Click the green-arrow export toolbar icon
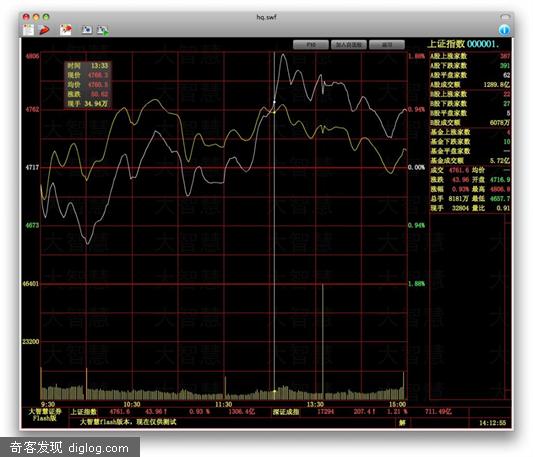This screenshot has width=533, height=457. (103, 30)
